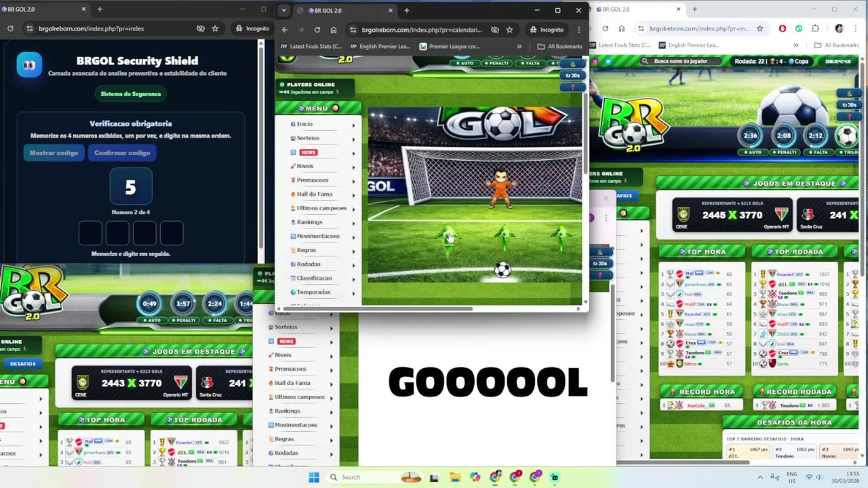Open Hall da Fama in middle menu
This screenshot has width=868, height=488.
pyautogui.click(x=314, y=194)
